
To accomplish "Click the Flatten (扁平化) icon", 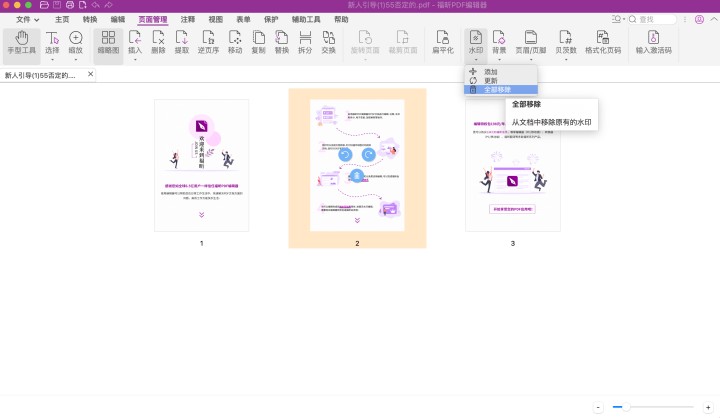I will [x=443, y=41].
